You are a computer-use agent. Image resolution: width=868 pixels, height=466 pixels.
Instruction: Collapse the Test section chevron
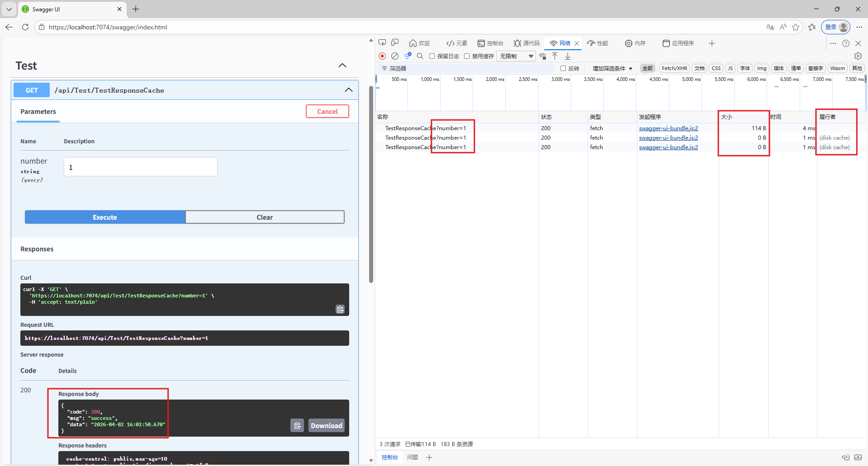[x=342, y=66]
